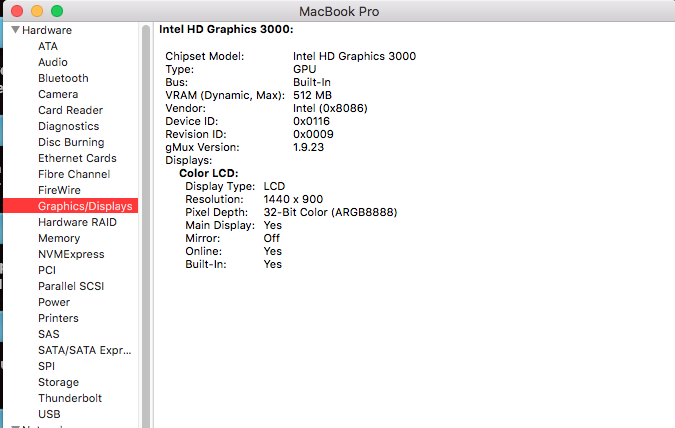Click the VRAM value 512 MB
This screenshot has height=428, width=675.
[312, 95]
